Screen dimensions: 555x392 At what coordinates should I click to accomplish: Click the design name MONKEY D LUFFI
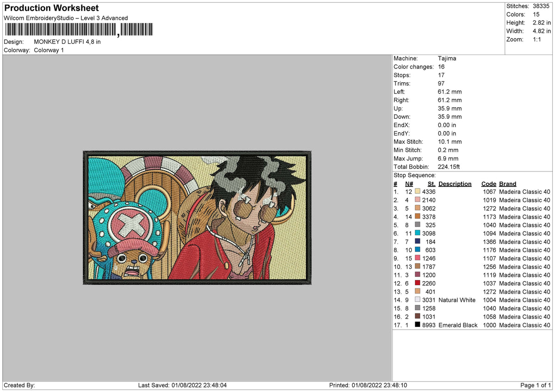67,42
